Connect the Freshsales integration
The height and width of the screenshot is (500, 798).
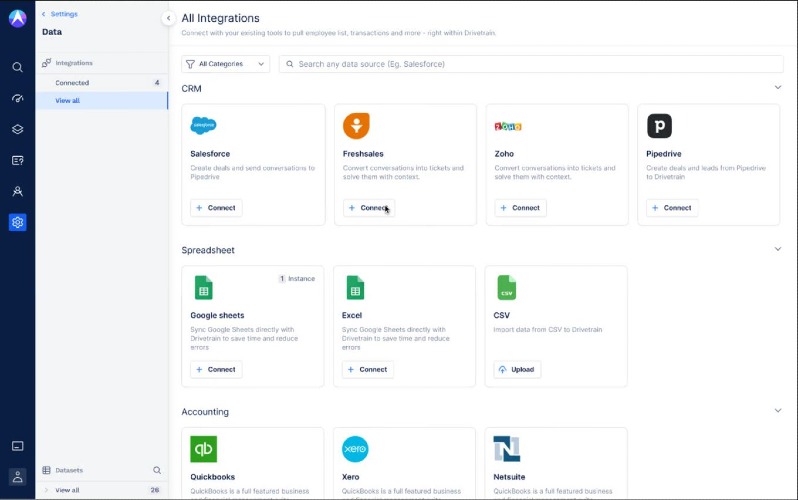pyautogui.click(x=369, y=208)
